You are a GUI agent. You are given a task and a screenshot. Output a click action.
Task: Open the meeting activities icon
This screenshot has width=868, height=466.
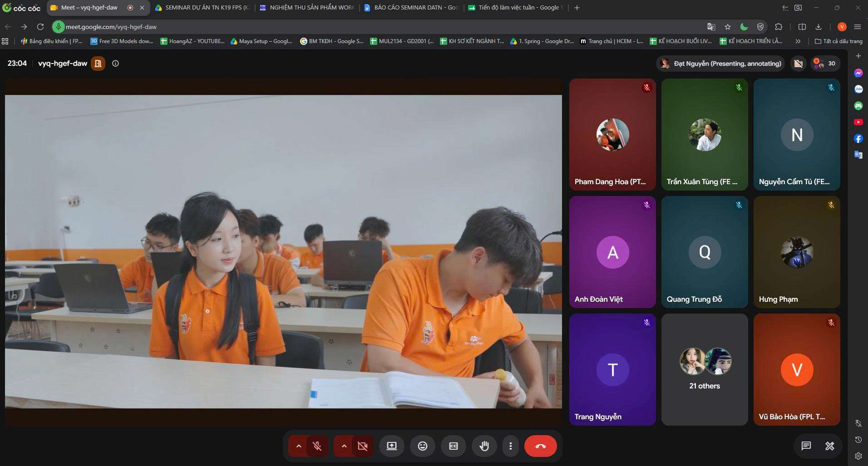tap(830, 446)
